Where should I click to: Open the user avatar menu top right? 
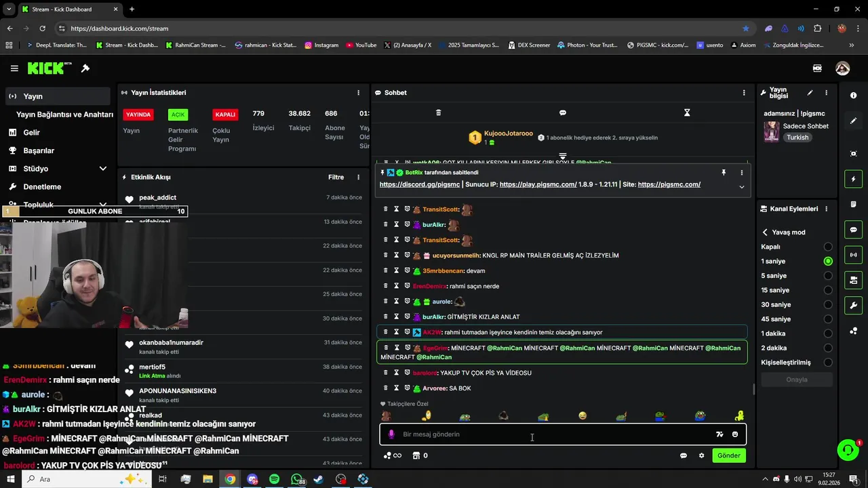(x=842, y=68)
